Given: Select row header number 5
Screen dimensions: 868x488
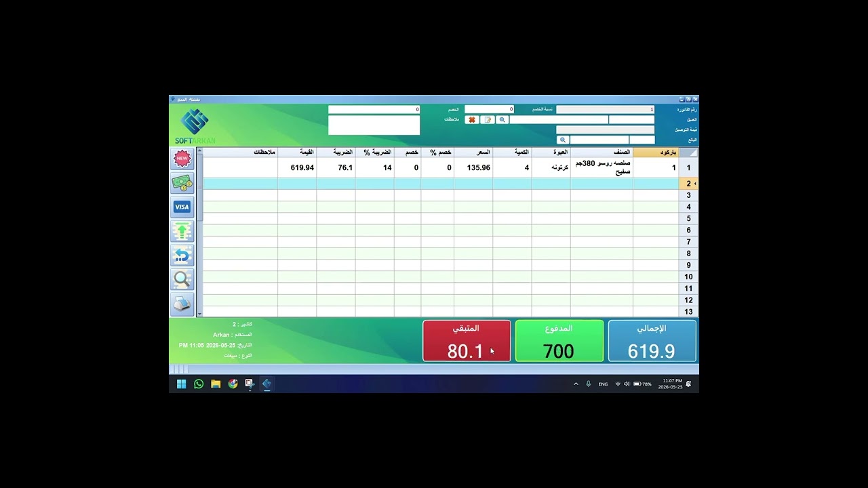Looking at the screenshot, I should coord(688,218).
